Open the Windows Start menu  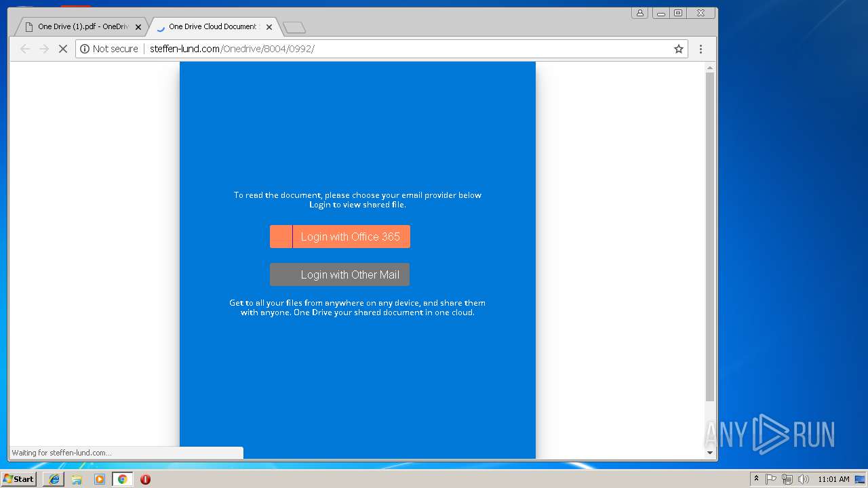(19, 479)
